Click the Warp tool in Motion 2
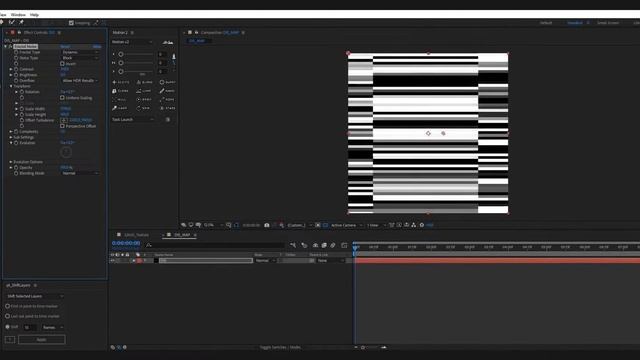The height and width of the screenshot is (360, 640). (120, 108)
